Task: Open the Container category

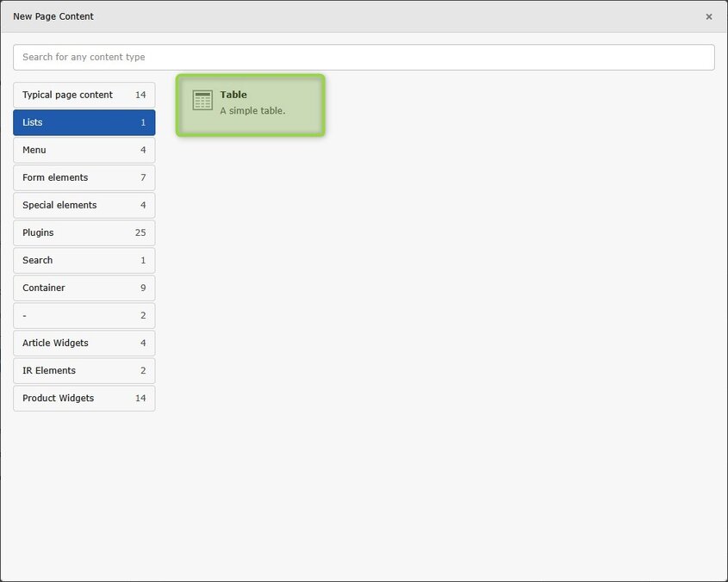Action: click(x=84, y=288)
